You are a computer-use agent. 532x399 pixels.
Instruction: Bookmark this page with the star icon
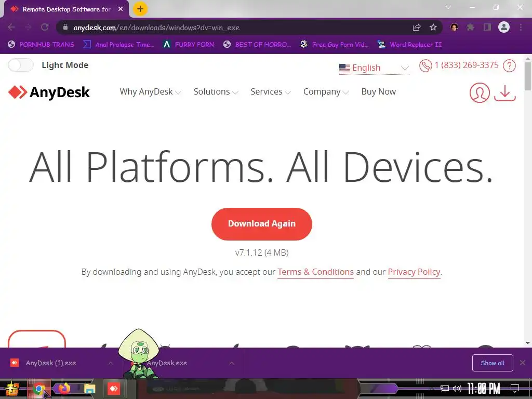[x=433, y=28]
